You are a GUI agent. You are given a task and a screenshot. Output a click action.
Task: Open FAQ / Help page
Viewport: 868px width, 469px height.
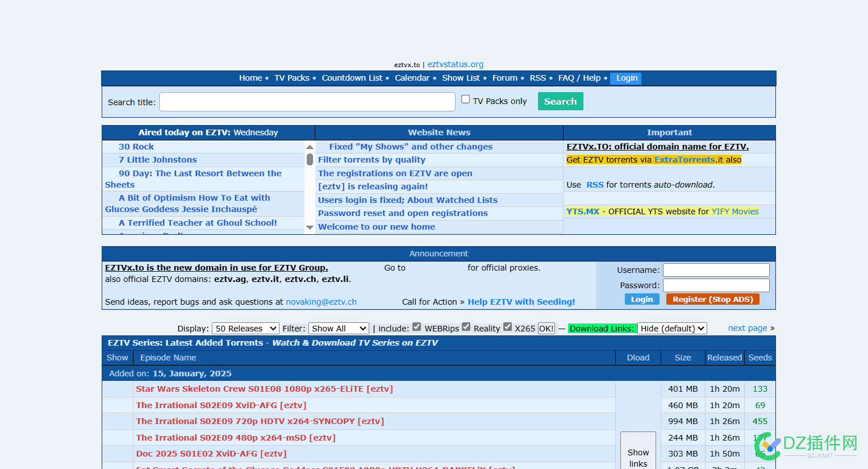coord(579,78)
